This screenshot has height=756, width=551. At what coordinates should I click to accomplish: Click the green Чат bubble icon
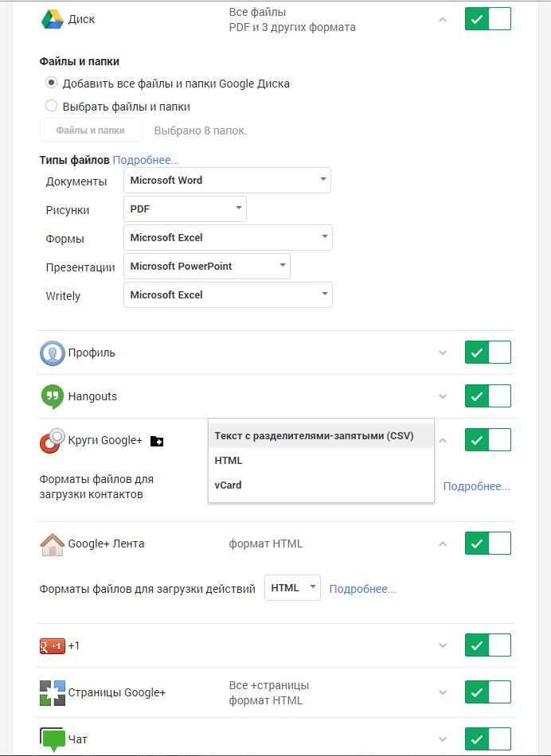pos(52,739)
